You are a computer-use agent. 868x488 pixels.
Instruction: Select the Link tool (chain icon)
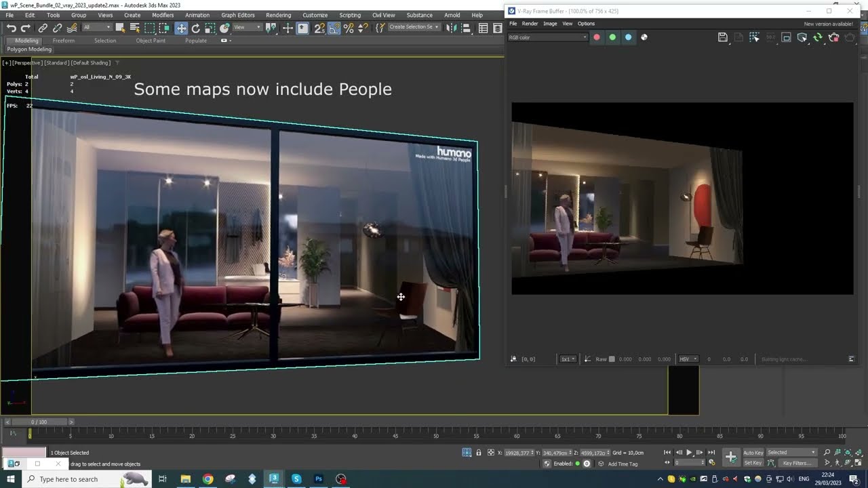(x=42, y=28)
